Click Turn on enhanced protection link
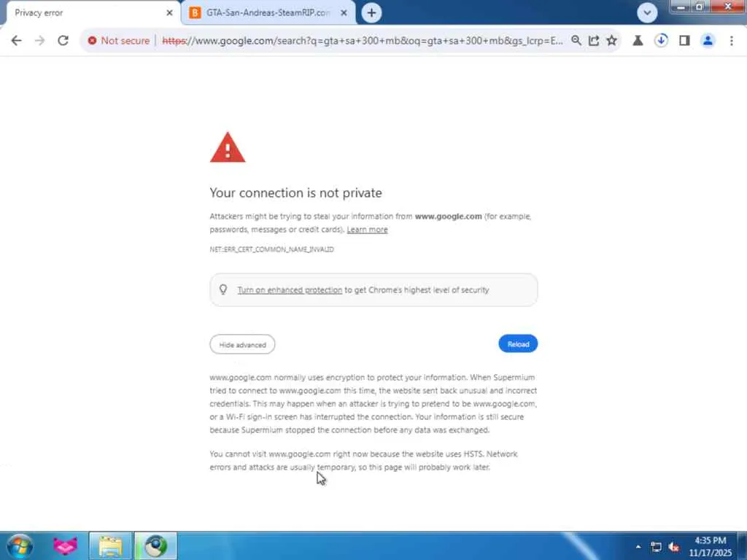Image resolution: width=747 pixels, height=560 pixels. pos(290,290)
